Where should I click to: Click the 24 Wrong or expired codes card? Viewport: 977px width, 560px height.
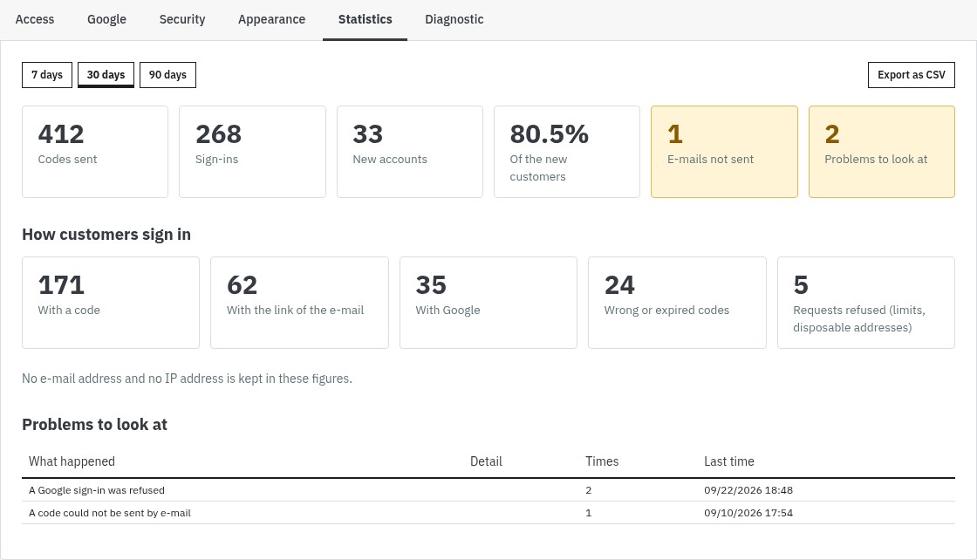point(677,302)
